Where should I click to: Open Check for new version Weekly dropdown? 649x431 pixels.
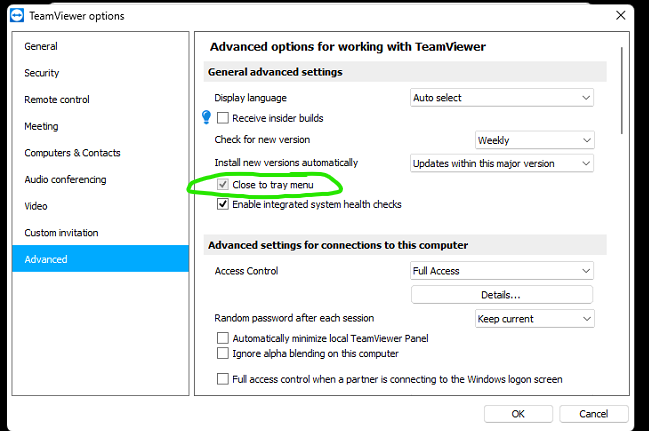pos(534,140)
